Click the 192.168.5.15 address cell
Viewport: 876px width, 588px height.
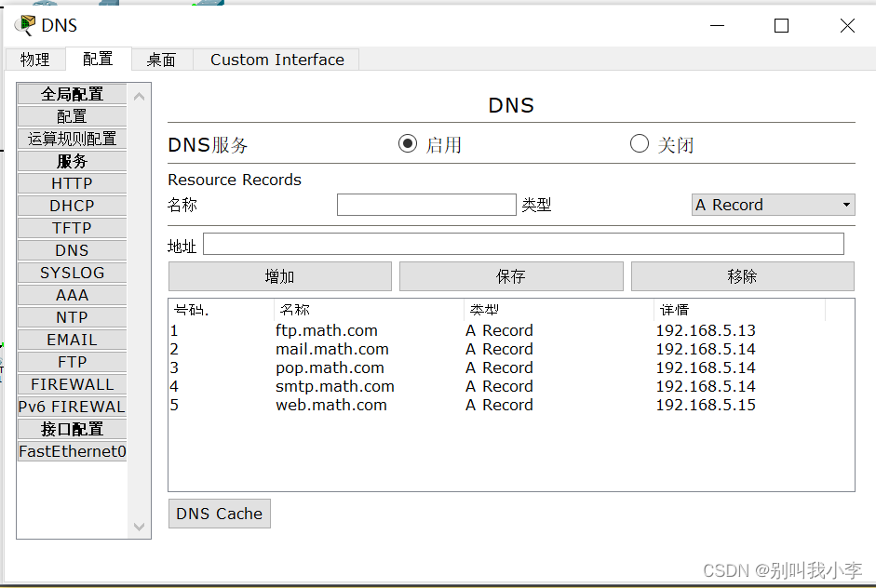click(x=706, y=405)
